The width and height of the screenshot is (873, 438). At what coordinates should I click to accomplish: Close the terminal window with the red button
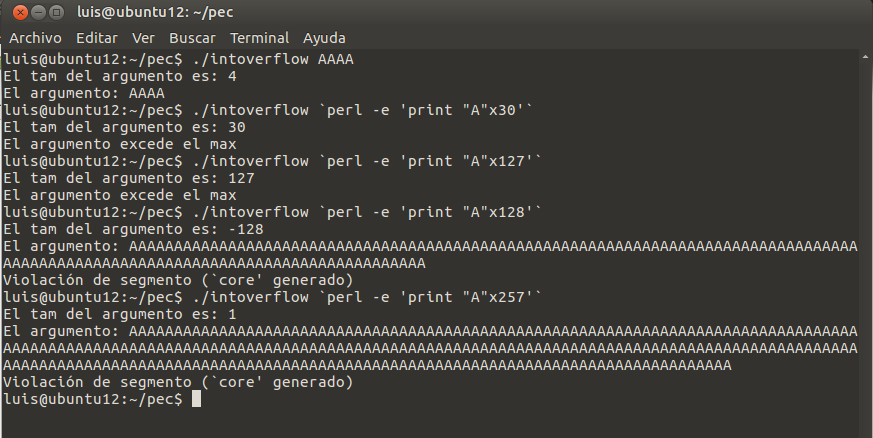coord(20,12)
